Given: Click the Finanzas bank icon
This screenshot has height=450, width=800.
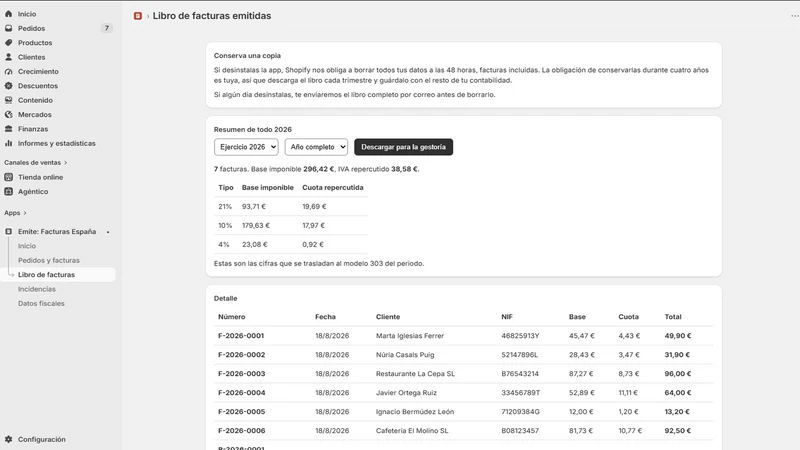Looking at the screenshot, I should click(9, 129).
